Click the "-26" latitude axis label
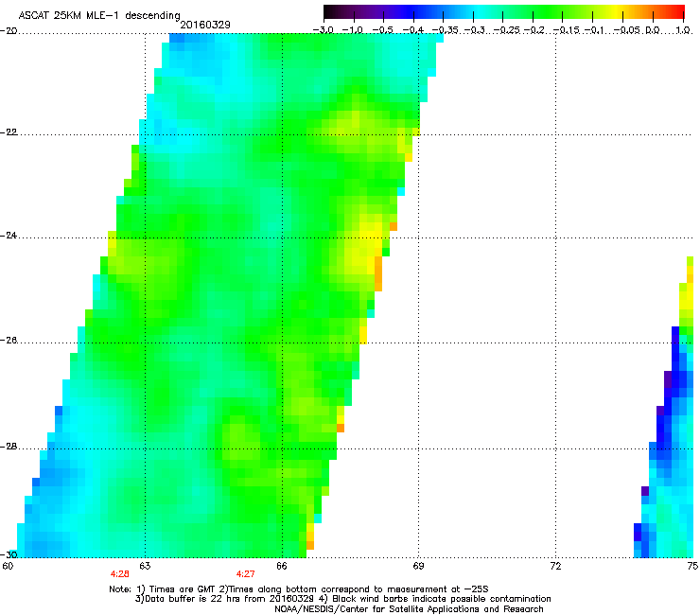The width and height of the screenshot is (700, 615). [9, 341]
